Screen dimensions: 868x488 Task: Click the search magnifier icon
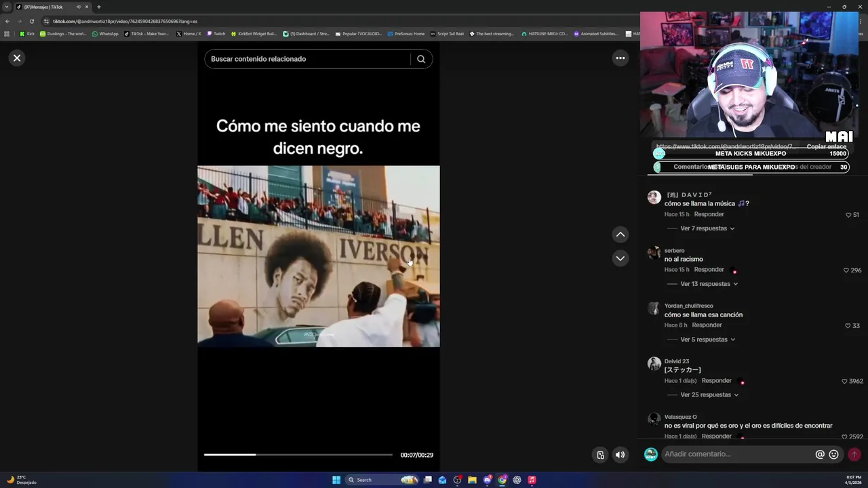(x=421, y=59)
